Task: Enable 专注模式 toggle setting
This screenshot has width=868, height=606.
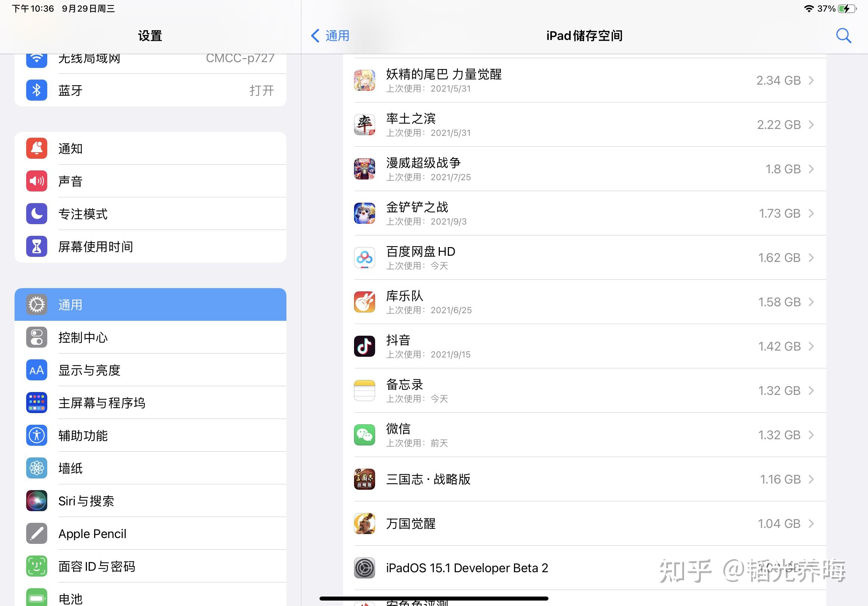Action: pyautogui.click(x=151, y=214)
